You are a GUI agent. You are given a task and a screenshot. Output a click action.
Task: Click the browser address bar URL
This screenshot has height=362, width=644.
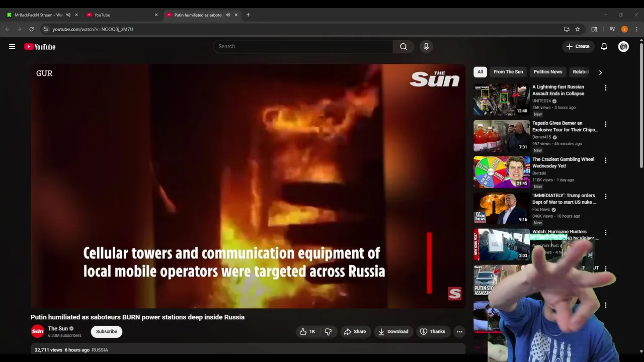[x=93, y=29]
